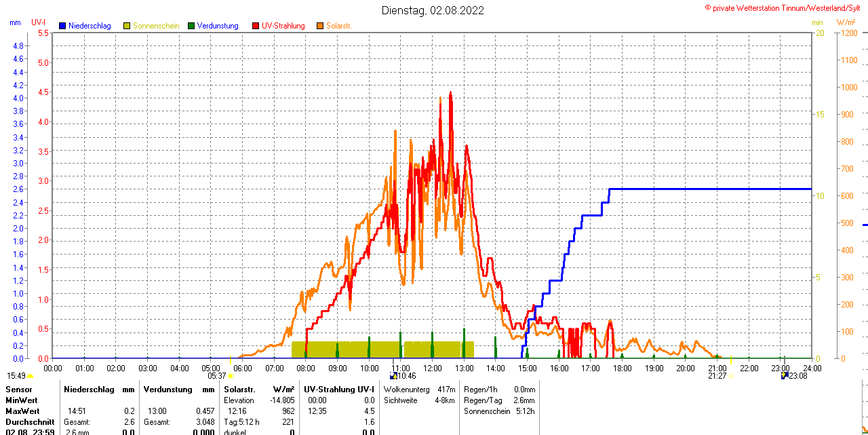The image size is (868, 435).
Task: Click the yellow icon beside 15:49
Action: point(30,376)
